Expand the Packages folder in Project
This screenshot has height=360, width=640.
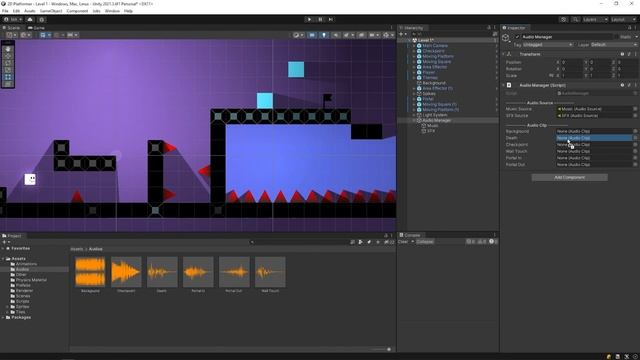click(x=3, y=317)
